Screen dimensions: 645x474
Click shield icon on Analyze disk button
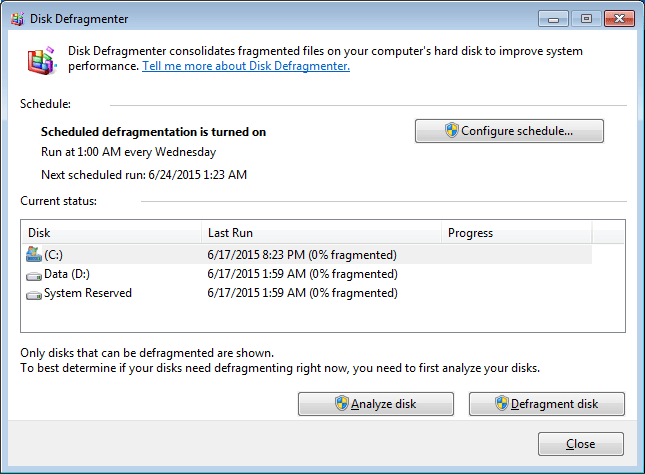pyautogui.click(x=341, y=404)
